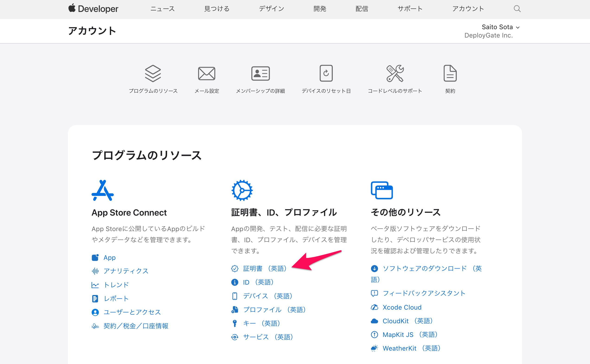
Task: Go to ユーザーとアクセス link
Action: (x=132, y=312)
